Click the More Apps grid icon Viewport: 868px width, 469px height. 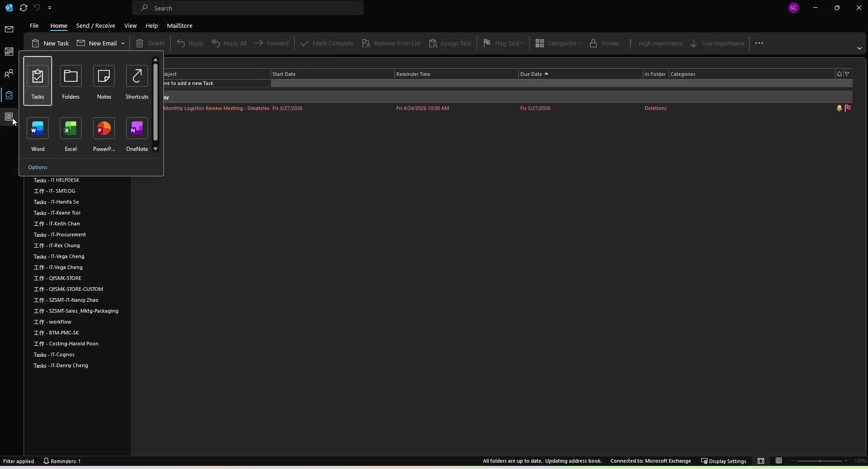click(9, 117)
